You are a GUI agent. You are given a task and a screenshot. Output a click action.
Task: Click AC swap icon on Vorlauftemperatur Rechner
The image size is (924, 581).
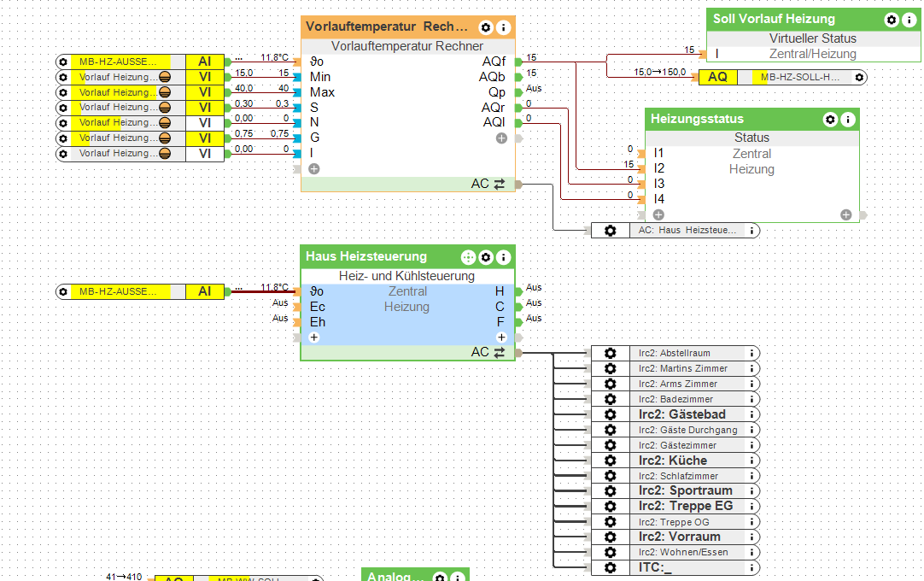point(499,184)
